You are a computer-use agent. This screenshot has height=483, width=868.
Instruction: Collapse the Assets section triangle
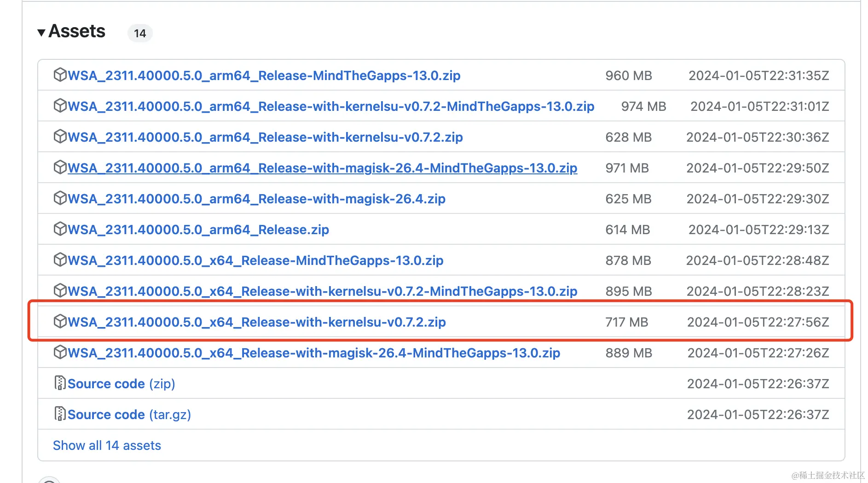[x=41, y=32]
